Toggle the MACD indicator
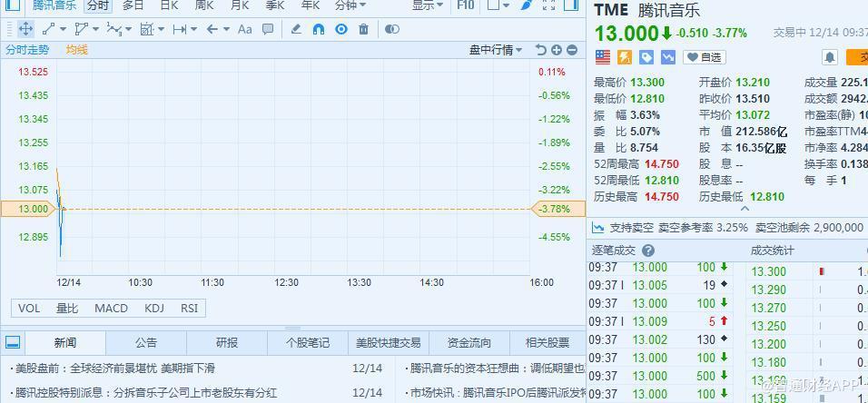This screenshot has width=868, height=403. point(112,309)
